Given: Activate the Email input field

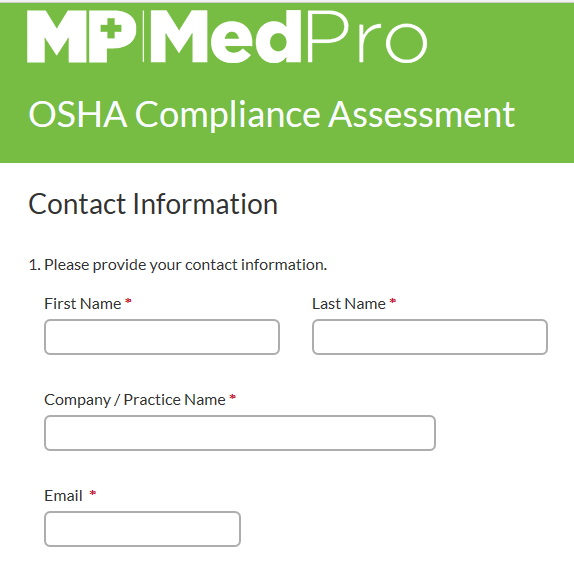Looking at the screenshot, I should point(142,529).
